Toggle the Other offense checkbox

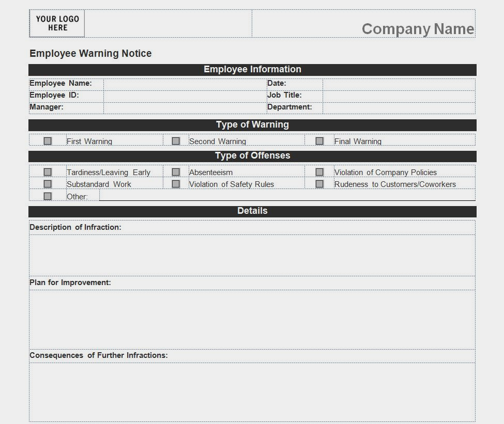pyautogui.click(x=48, y=196)
